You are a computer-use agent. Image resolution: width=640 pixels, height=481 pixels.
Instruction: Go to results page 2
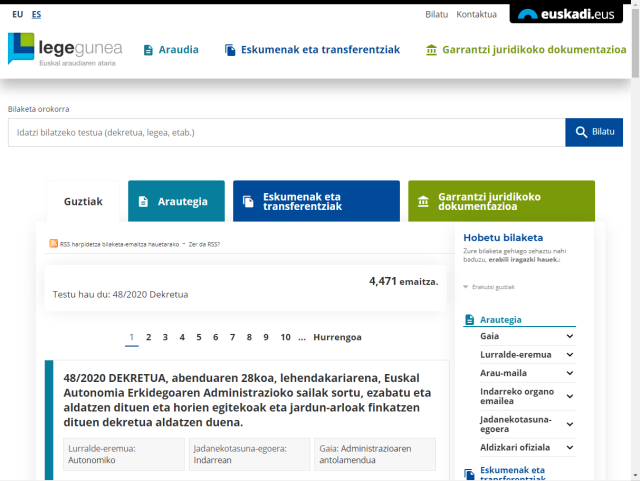point(148,337)
